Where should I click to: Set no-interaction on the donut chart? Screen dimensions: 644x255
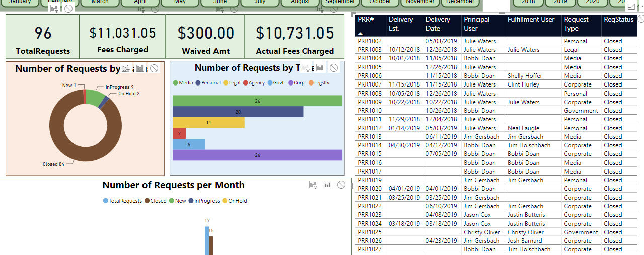click(154, 68)
